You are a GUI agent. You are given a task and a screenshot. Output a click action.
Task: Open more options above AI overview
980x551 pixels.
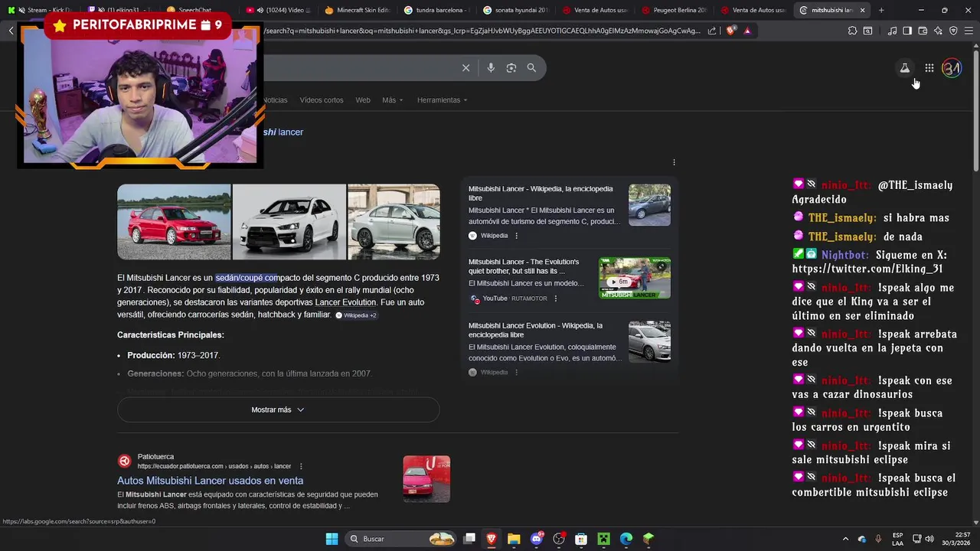(x=674, y=162)
